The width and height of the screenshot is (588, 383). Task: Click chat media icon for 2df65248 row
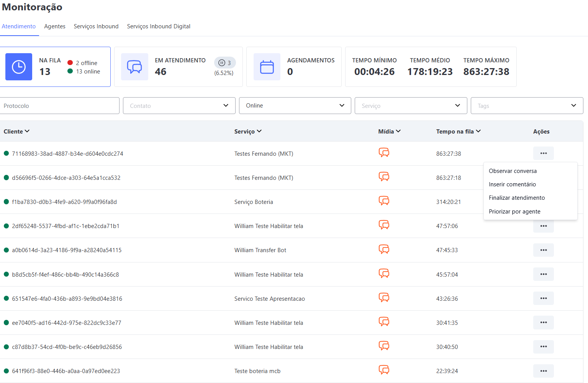tap(384, 225)
